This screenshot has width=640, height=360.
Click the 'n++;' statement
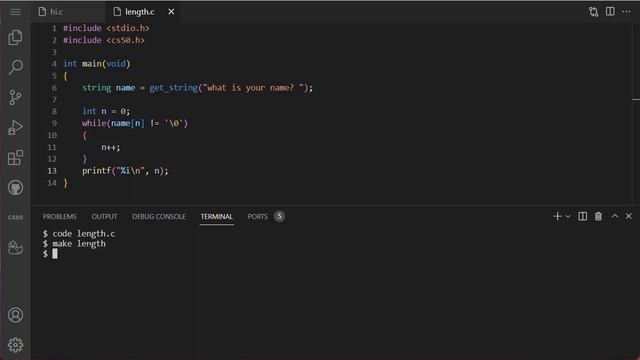coord(111,147)
